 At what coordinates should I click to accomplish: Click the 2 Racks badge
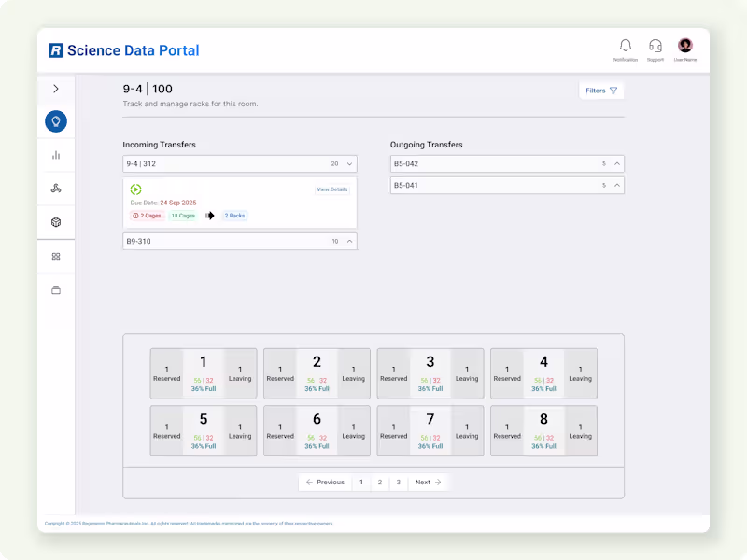click(x=235, y=216)
